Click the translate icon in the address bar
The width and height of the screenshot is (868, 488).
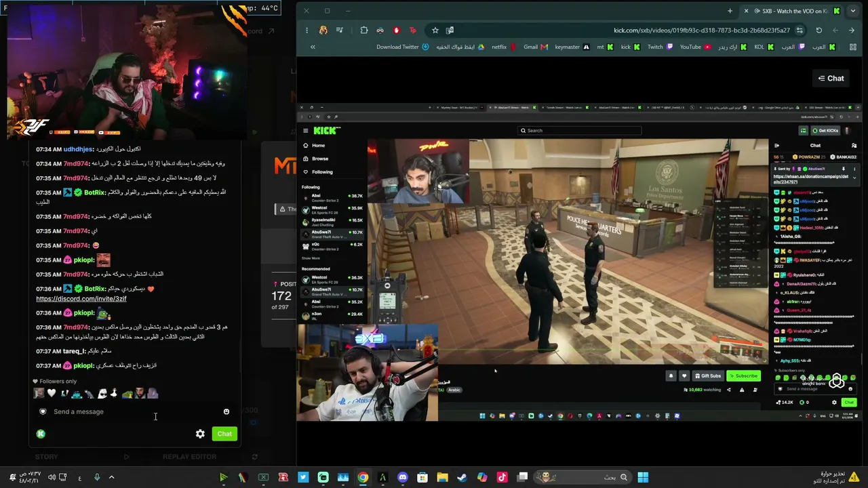click(450, 30)
